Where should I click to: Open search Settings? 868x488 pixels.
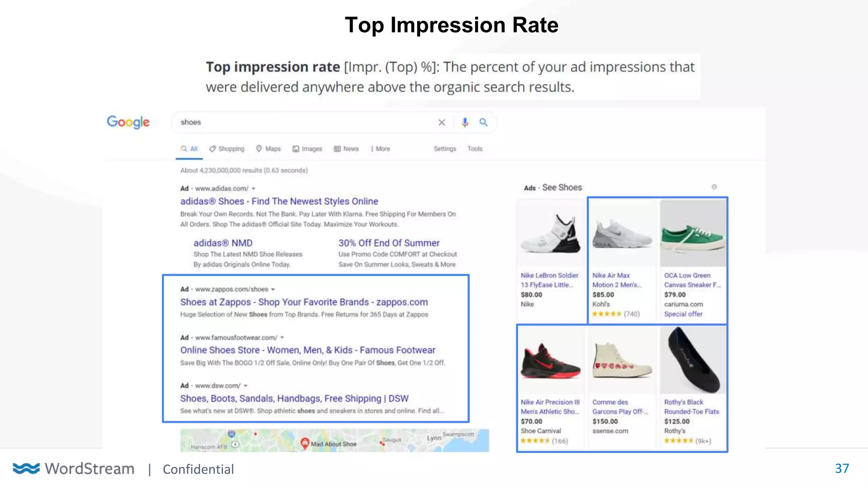coord(445,149)
